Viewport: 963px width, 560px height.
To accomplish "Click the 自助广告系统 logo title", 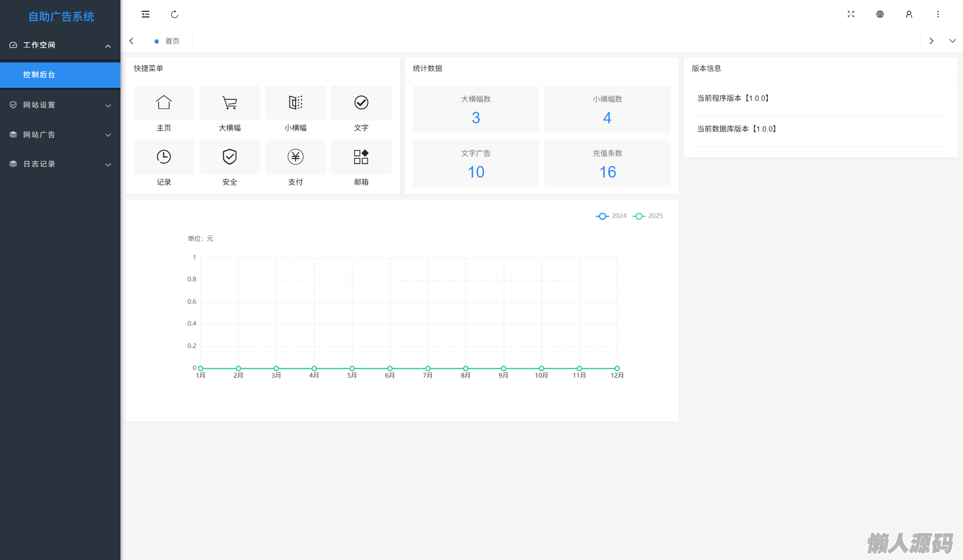I will coord(61,16).
